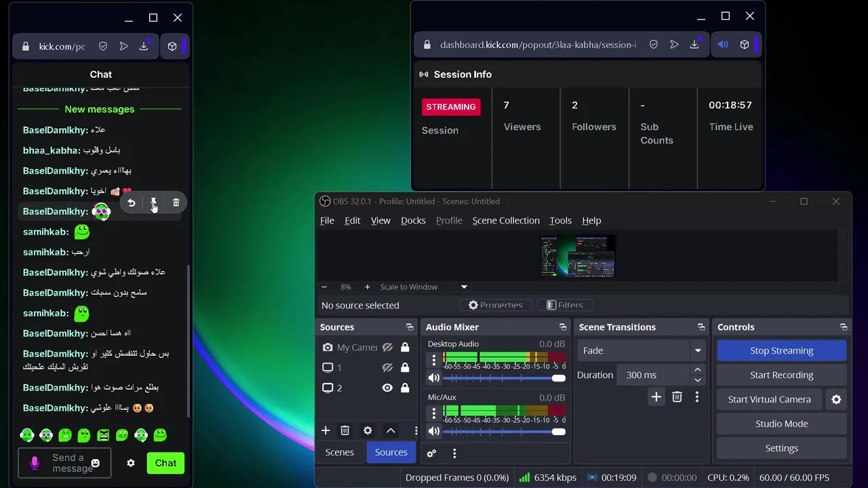Viewport: 868px width, 488px height.
Task: Send message with green Chat button
Action: pyautogui.click(x=165, y=464)
